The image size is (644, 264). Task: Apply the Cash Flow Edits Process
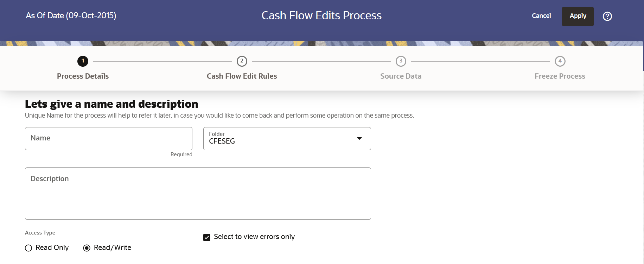pyautogui.click(x=578, y=16)
